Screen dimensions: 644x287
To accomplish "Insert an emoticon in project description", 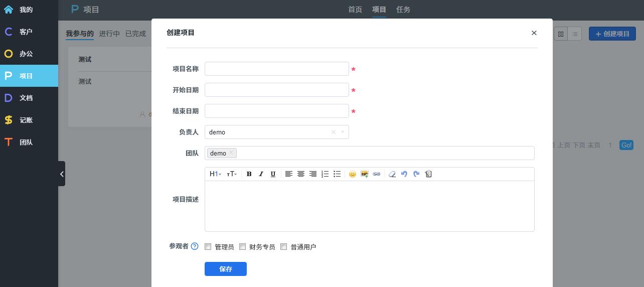I will tap(353, 174).
